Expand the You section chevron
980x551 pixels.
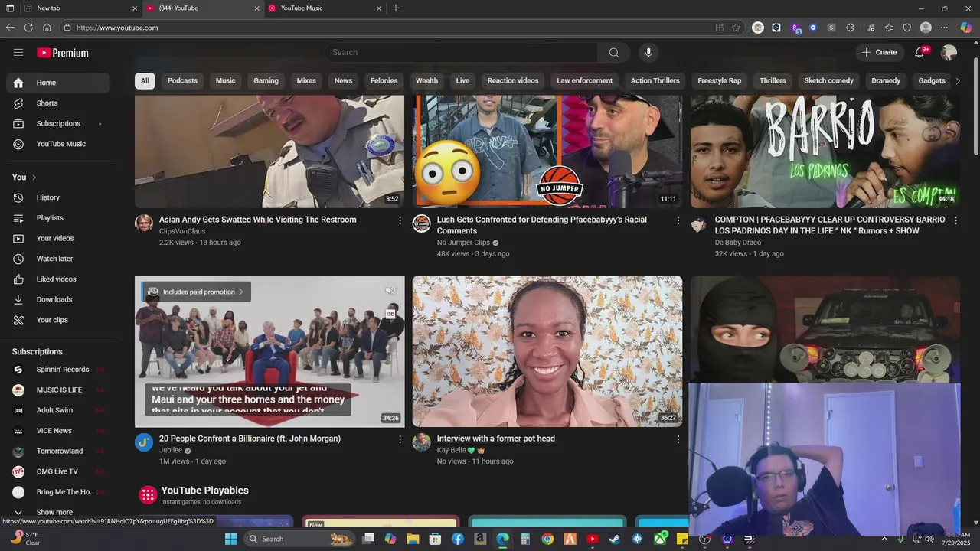[34, 178]
